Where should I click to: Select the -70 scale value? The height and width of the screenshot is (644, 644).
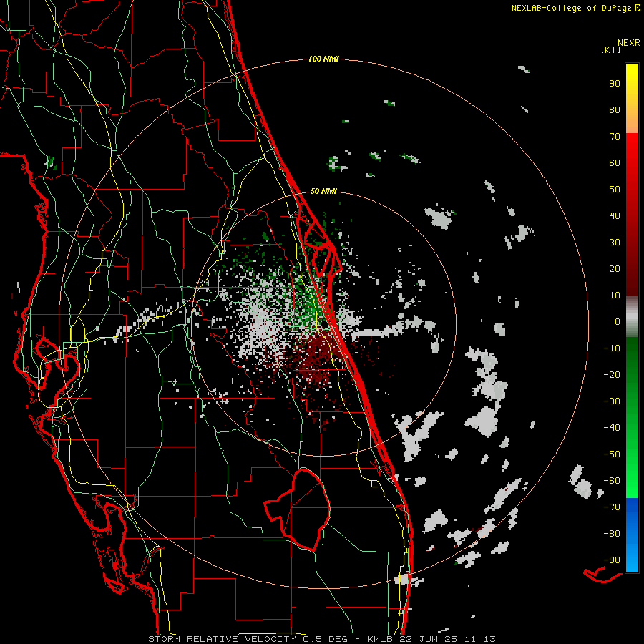[612, 507]
